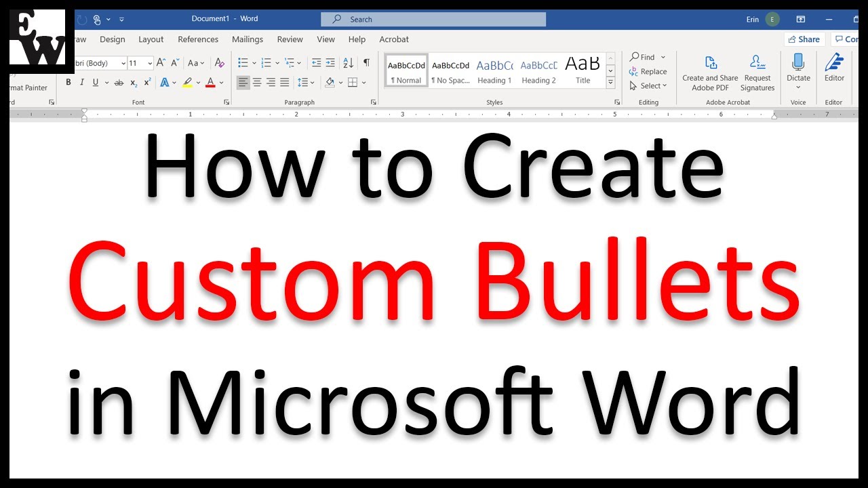Open the Find dropdown arrow
This screenshot has width=868, height=488.
(663, 58)
